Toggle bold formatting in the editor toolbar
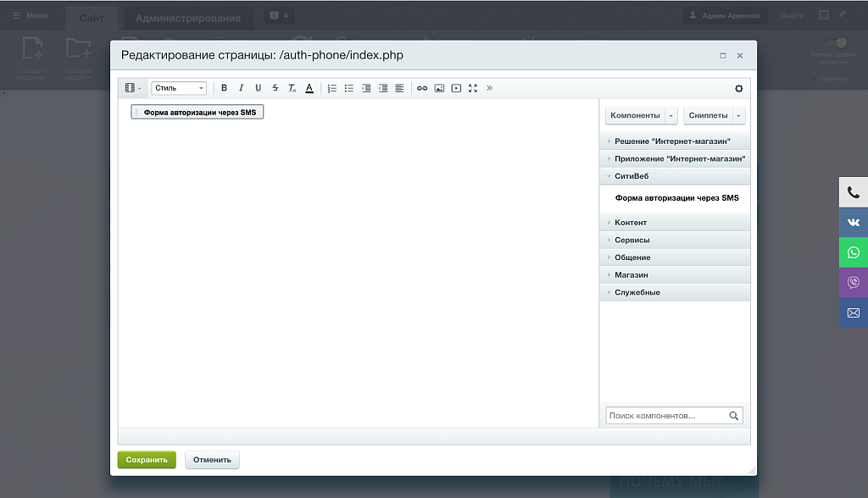The width and height of the screenshot is (868, 498). point(224,88)
